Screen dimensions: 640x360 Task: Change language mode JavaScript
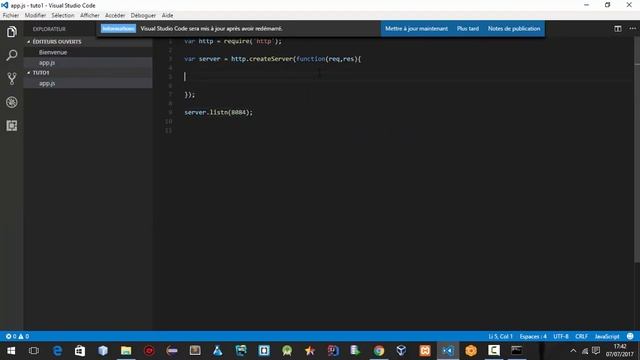[607, 336]
